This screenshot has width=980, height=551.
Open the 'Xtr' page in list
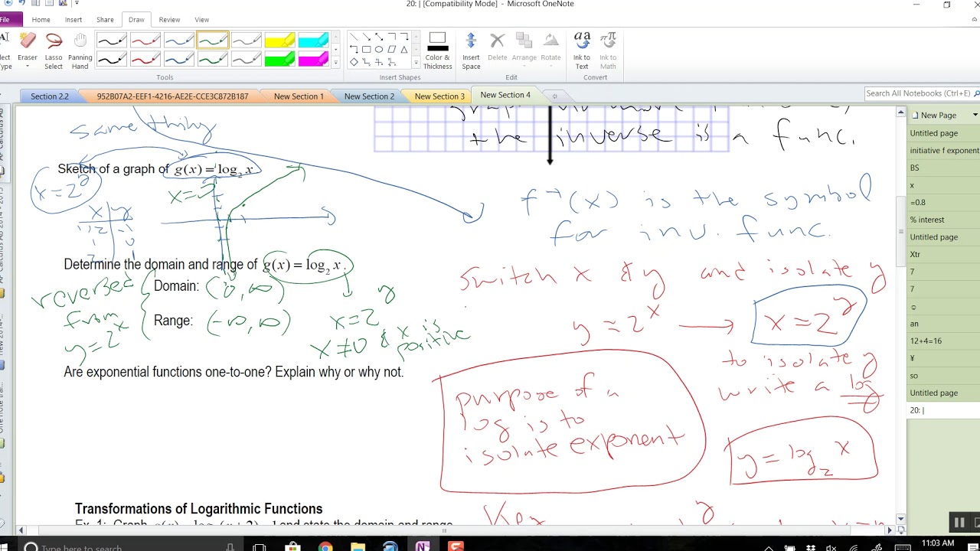pyautogui.click(x=944, y=254)
